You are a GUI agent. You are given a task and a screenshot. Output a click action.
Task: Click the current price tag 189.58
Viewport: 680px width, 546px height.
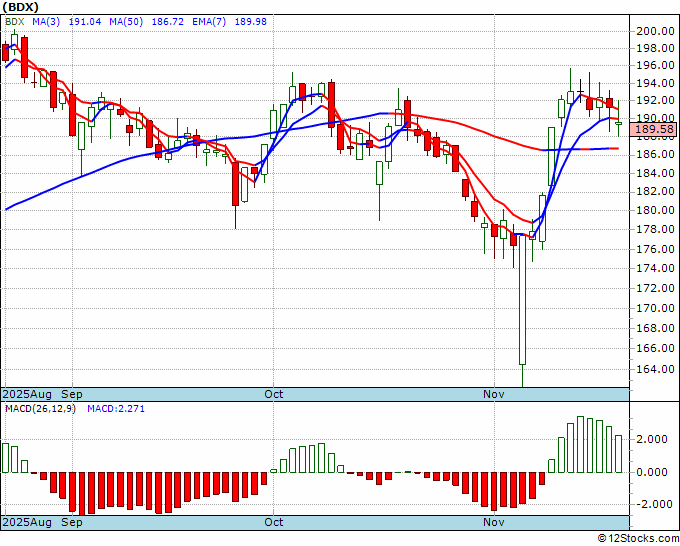point(654,129)
